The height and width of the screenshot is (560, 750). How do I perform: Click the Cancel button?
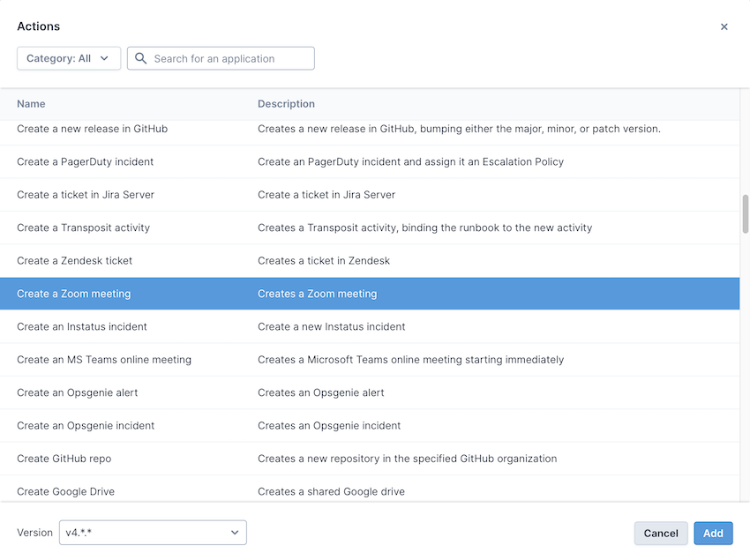[661, 533]
